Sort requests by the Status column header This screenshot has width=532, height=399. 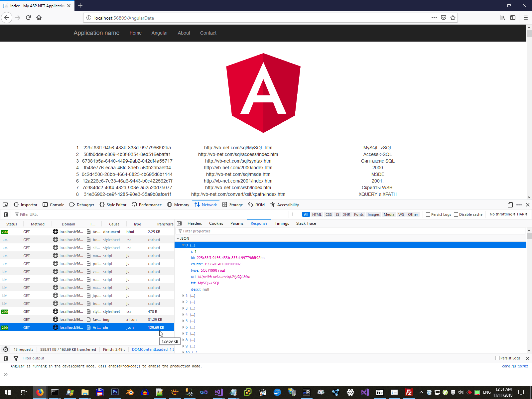click(12, 224)
